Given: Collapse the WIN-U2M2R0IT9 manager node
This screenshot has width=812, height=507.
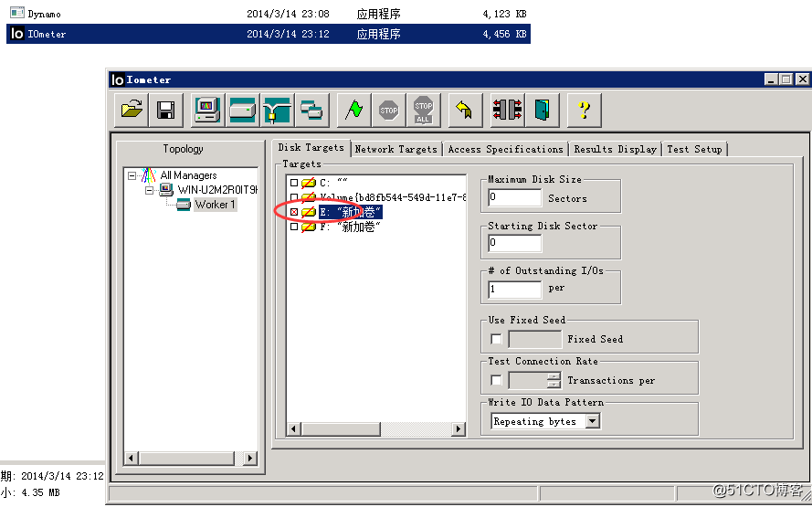Looking at the screenshot, I should point(149,190).
